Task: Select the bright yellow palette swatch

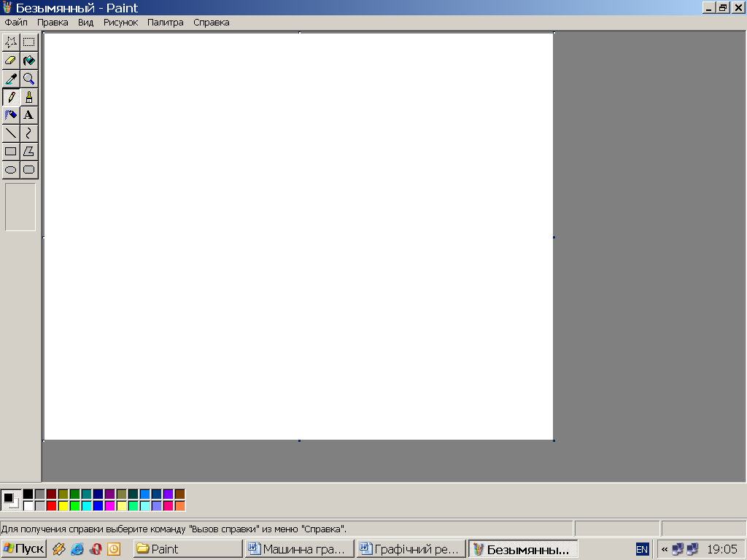Action: [63, 506]
